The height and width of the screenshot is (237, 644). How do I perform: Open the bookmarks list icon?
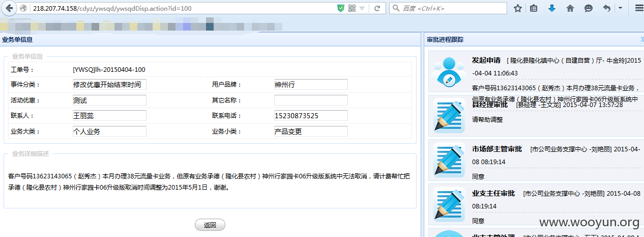(534, 8)
